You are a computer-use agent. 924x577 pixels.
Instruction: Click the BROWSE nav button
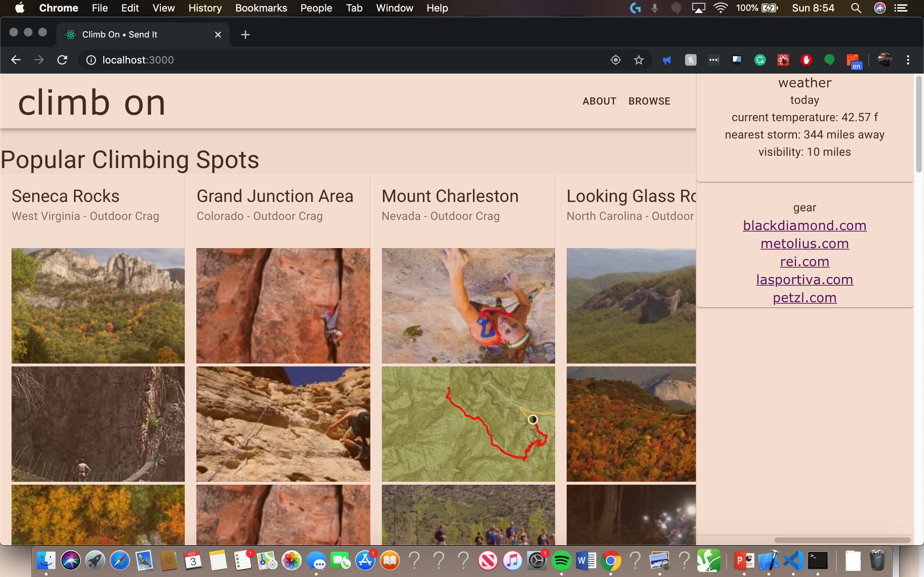tap(649, 101)
